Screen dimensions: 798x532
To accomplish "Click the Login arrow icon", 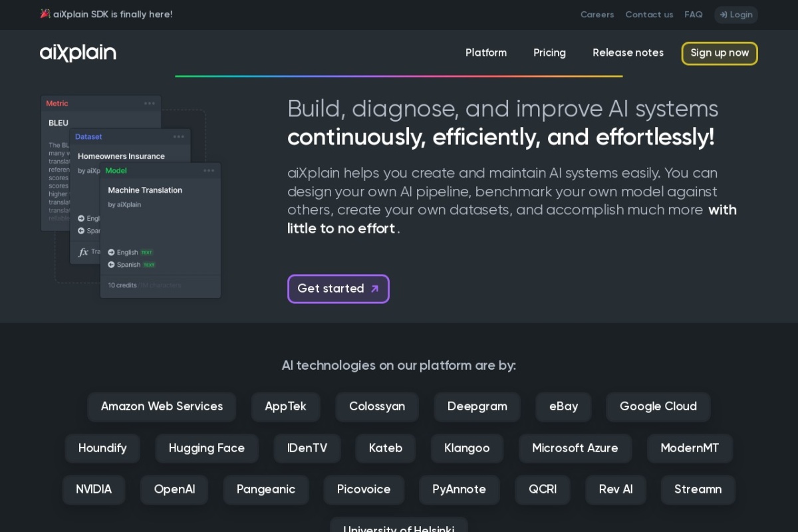I will [x=724, y=15].
